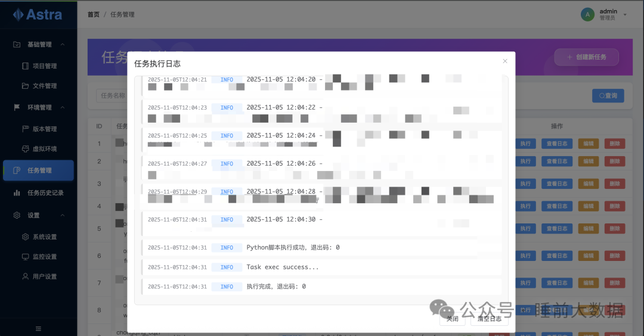The height and width of the screenshot is (336, 644).
Task: Close the 任务执行日志 dialog with X
Action: coord(505,61)
